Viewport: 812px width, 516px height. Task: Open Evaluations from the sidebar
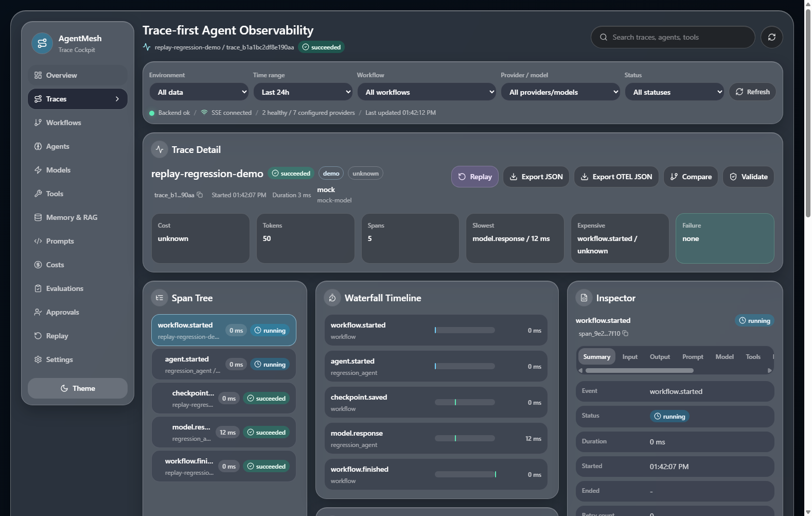click(78, 288)
